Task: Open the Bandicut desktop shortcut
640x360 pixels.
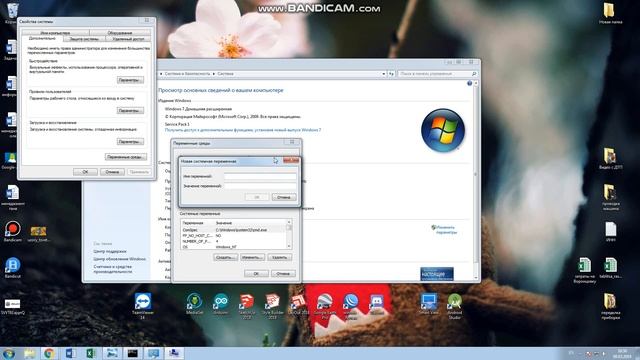Action: (x=13, y=267)
